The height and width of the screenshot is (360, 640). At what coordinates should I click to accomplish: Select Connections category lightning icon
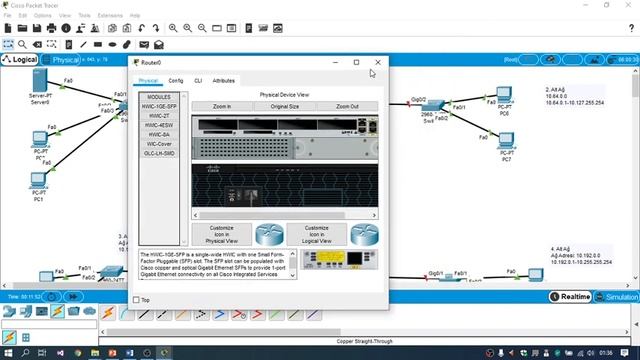[58, 311]
